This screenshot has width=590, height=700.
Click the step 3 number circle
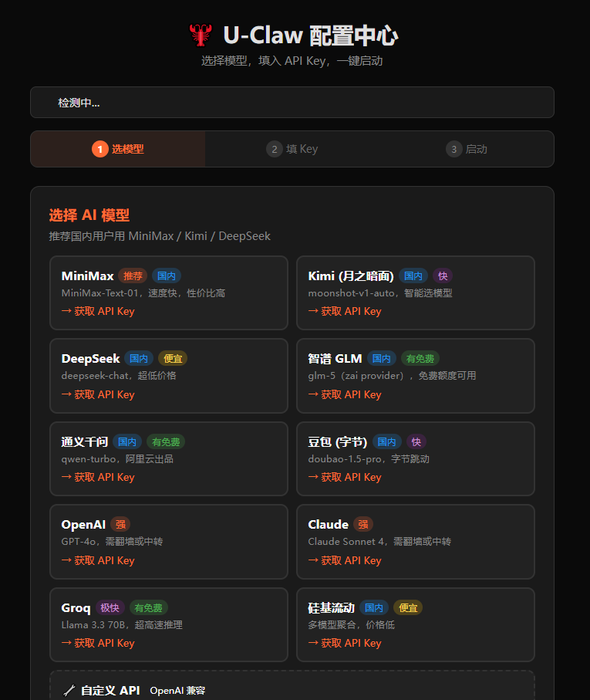coord(453,149)
